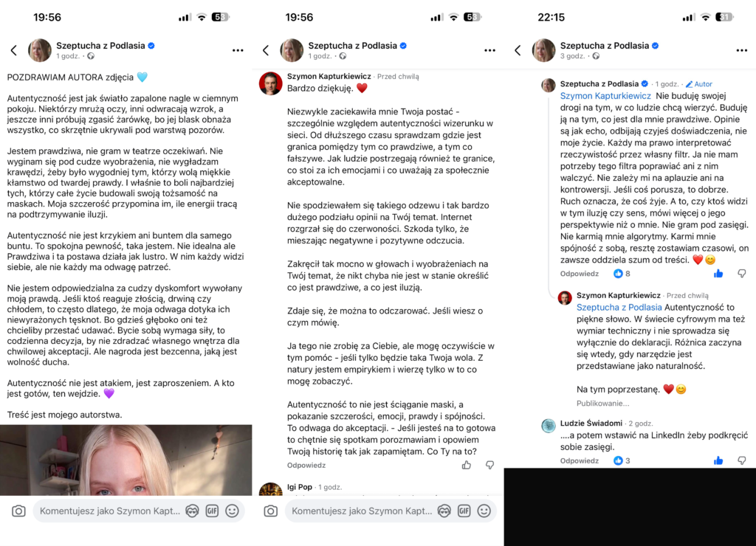Open GIF picker in left comment bar
This screenshot has height=546, width=756.
(212, 511)
